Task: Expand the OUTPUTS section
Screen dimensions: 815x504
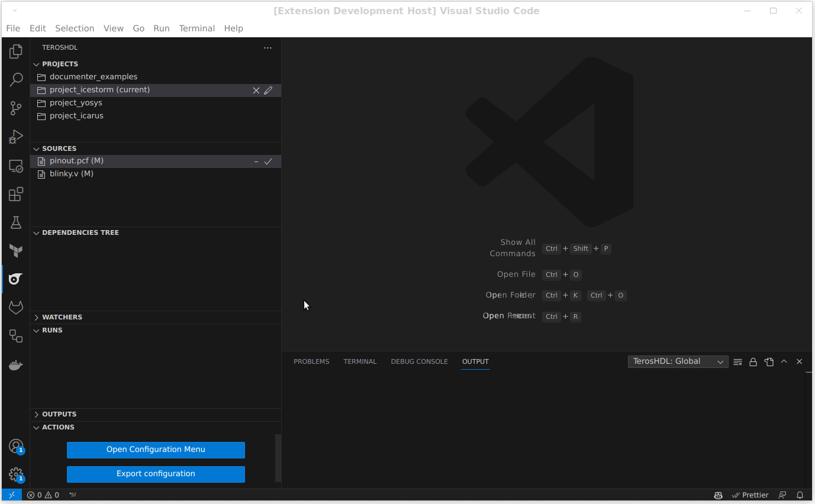Action: tap(156, 414)
